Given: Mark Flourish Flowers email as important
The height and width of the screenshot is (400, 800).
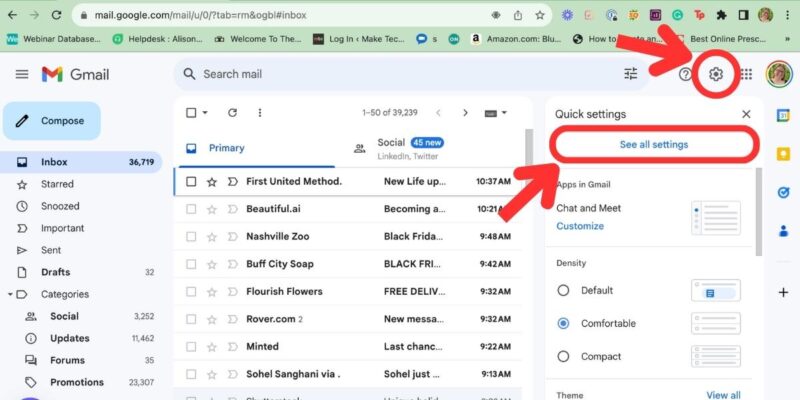Looking at the screenshot, I should coord(233,292).
